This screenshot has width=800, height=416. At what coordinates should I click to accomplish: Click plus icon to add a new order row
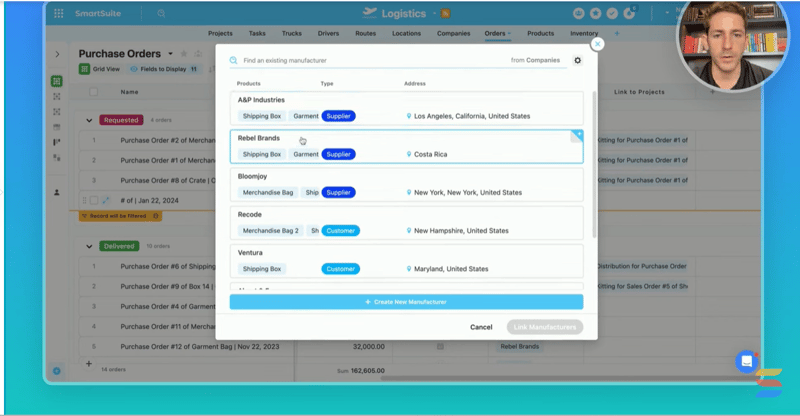(x=89, y=364)
